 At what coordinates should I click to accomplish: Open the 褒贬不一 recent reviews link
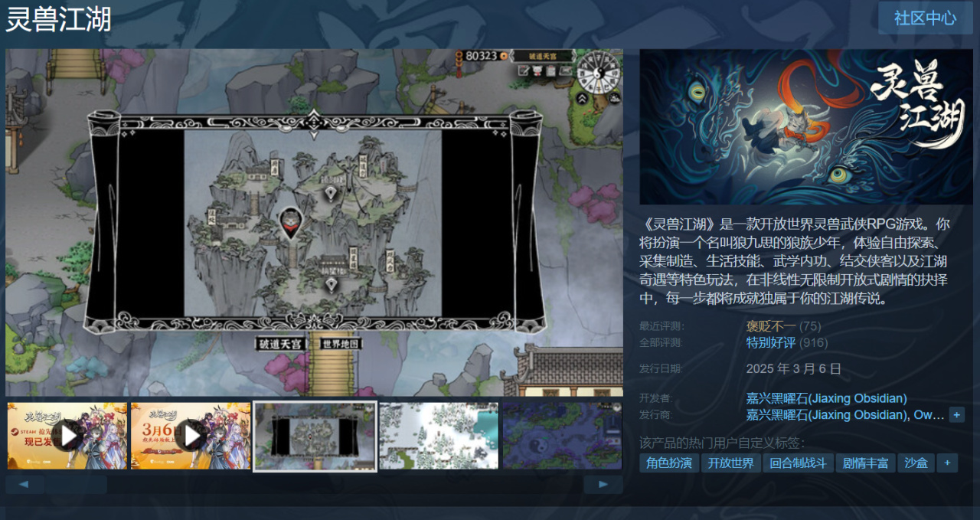point(771,326)
